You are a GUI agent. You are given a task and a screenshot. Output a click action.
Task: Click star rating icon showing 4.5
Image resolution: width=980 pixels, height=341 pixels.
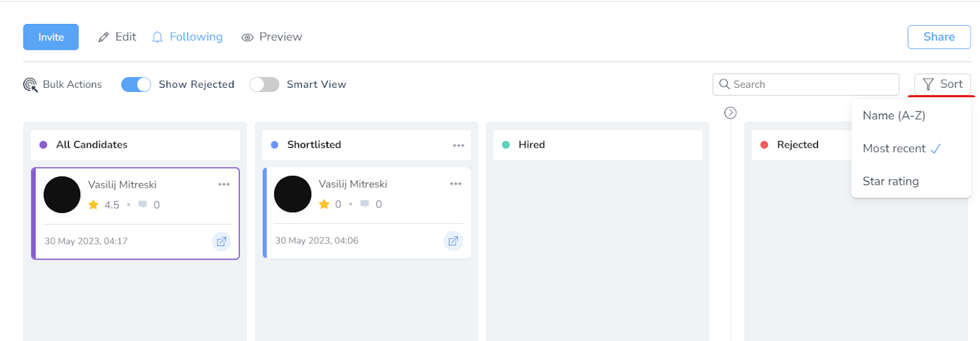tap(94, 205)
